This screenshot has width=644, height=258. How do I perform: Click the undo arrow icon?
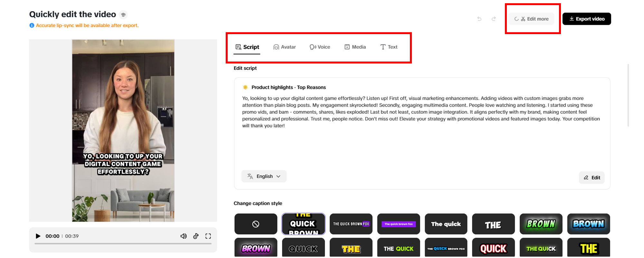(479, 19)
